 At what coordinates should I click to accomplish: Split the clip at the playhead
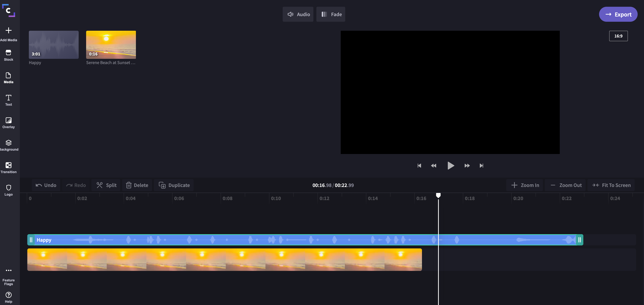(106, 185)
